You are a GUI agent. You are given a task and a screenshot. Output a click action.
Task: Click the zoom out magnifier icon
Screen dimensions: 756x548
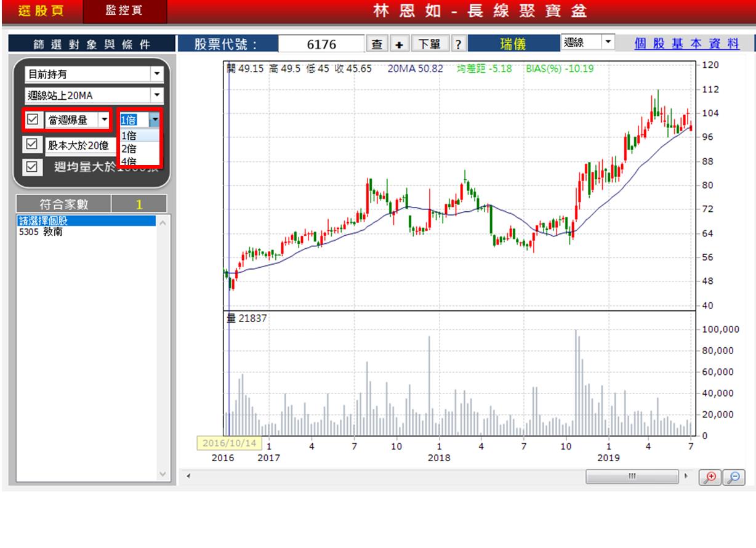tap(733, 477)
